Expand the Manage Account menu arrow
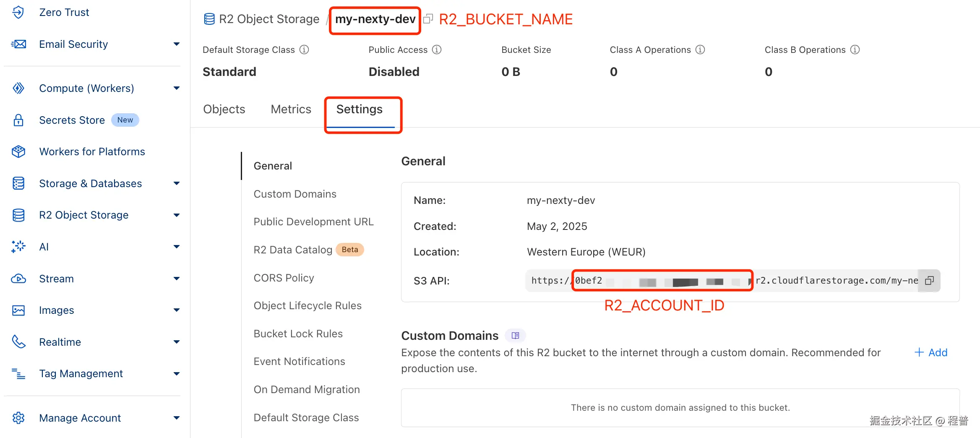 [x=177, y=418]
